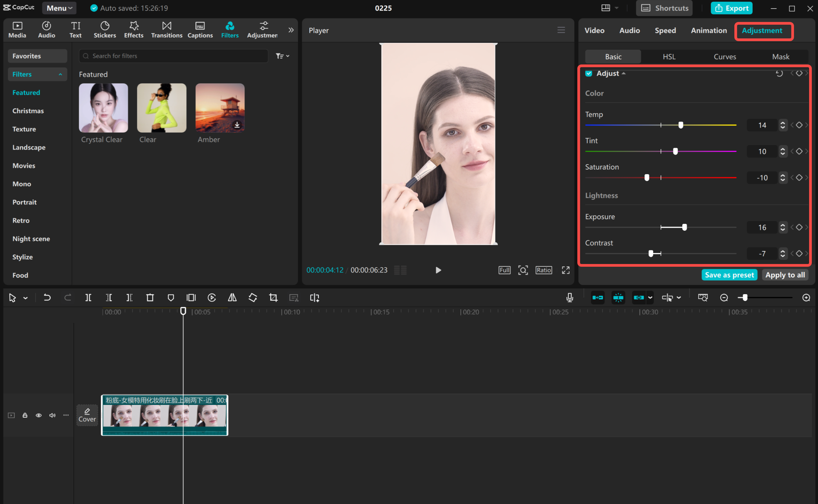Click Save as preset button
Viewport: 818px width, 504px height.
coord(729,275)
